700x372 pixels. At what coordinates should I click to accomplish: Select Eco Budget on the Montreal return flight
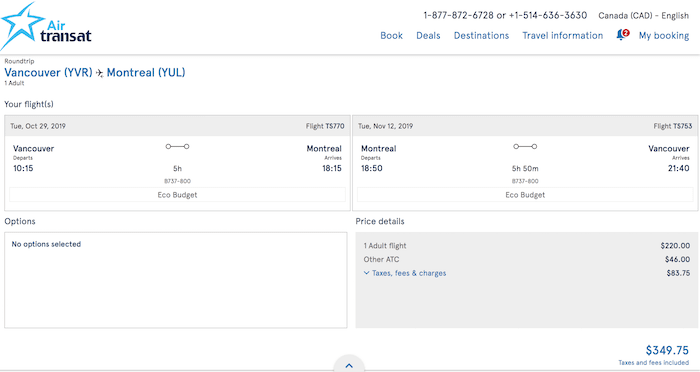click(x=525, y=195)
